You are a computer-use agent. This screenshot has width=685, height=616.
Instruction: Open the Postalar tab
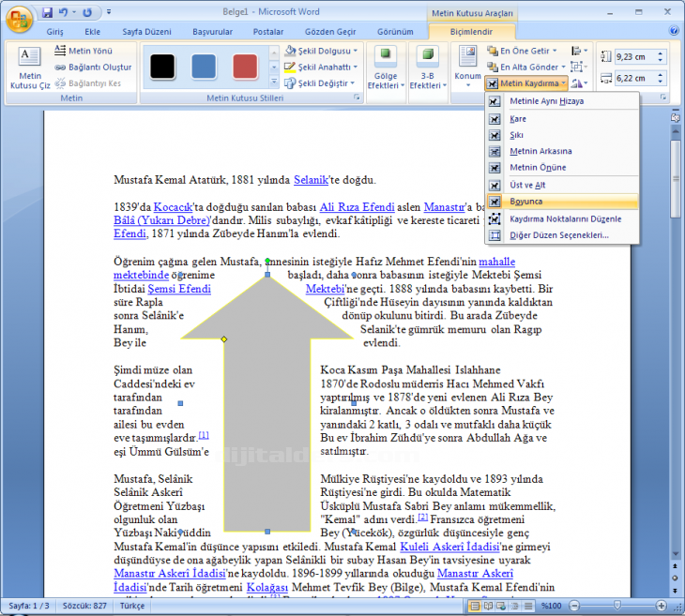268,32
